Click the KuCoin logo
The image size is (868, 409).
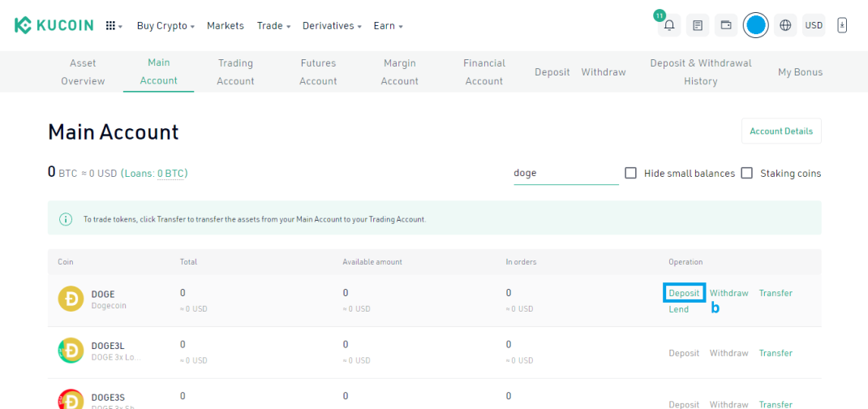[x=54, y=25]
